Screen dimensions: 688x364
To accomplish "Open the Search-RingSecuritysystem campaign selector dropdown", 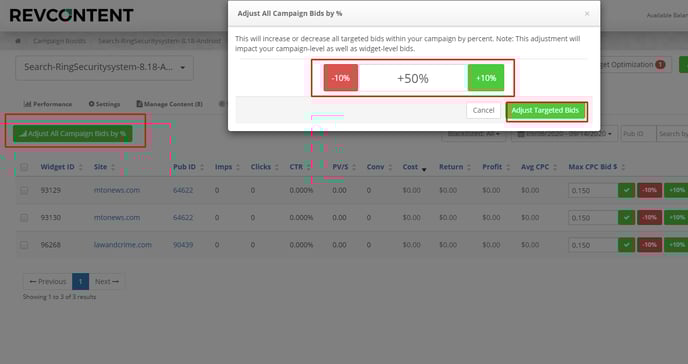I will 104,68.
